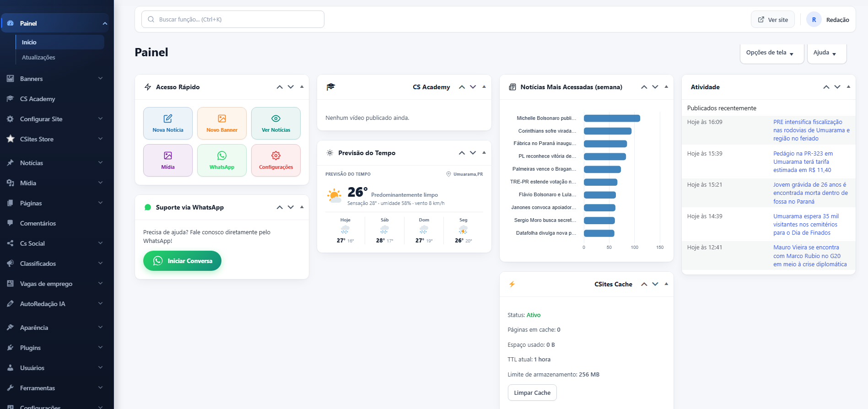
Task: Open the Banners sidebar icon
Action: (x=10, y=79)
